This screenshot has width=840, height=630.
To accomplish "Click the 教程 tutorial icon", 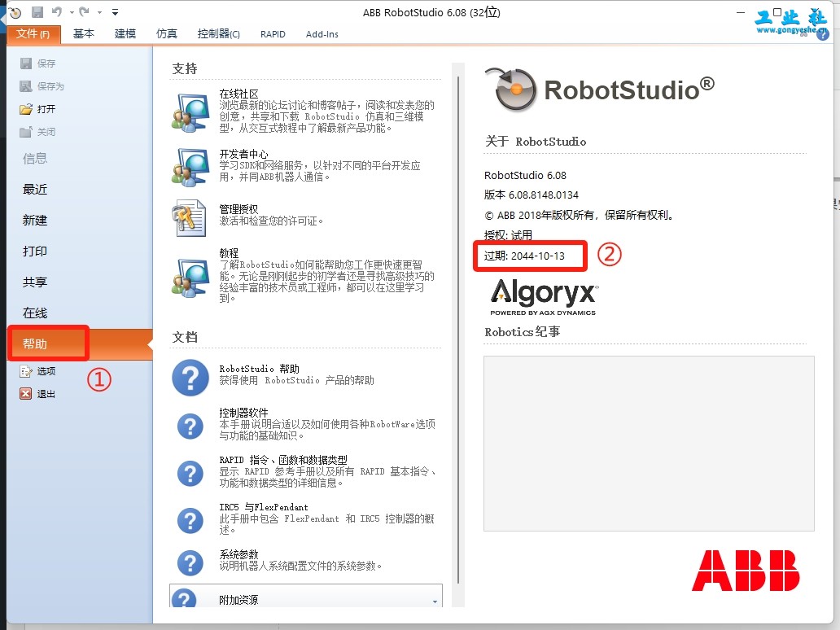I will tap(190, 278).
